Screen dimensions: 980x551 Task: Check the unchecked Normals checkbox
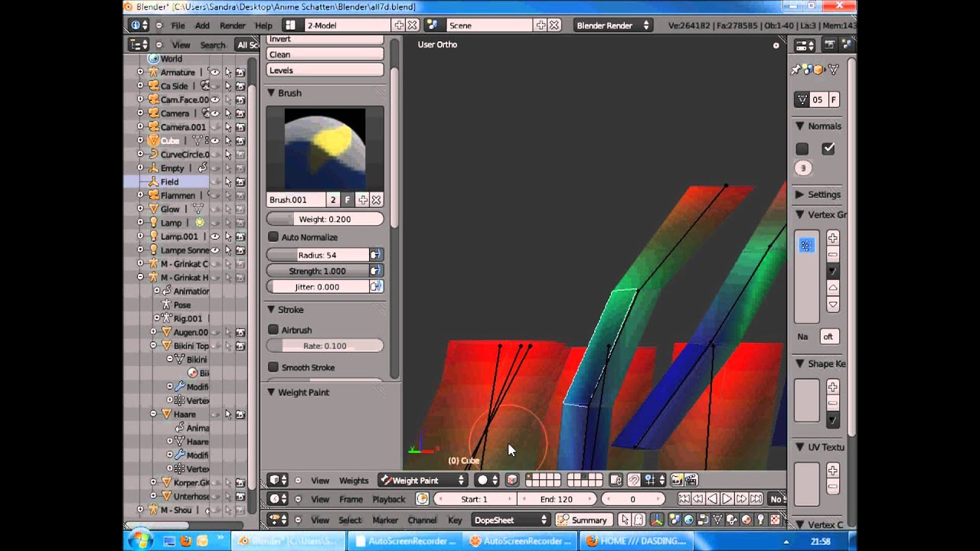click(802, 148)
